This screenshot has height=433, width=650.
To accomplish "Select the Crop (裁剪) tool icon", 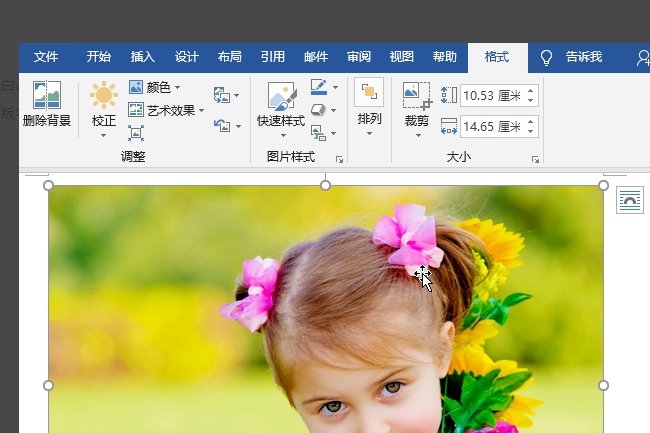I will click(417, 96).
